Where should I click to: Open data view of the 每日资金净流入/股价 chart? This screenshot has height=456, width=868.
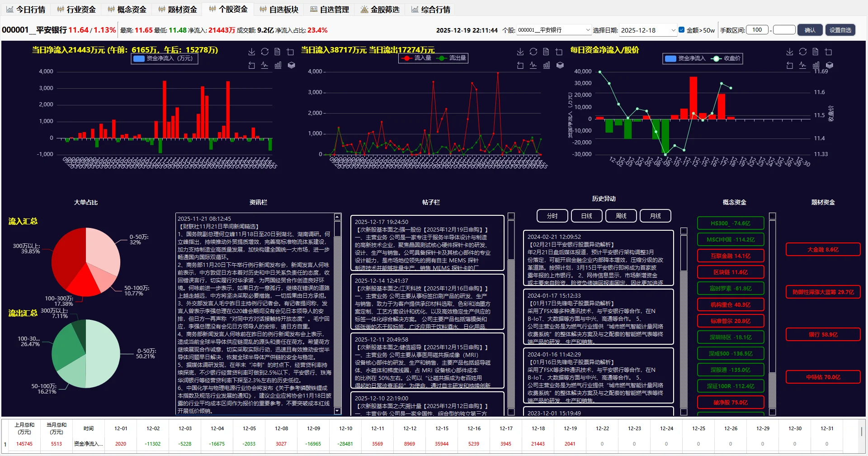click(816, 52)
